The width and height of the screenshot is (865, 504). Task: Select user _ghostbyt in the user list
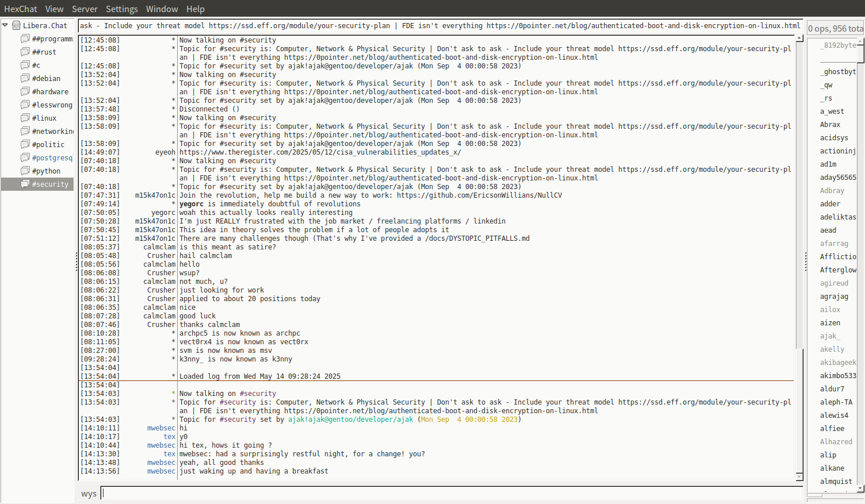[838, 72]
